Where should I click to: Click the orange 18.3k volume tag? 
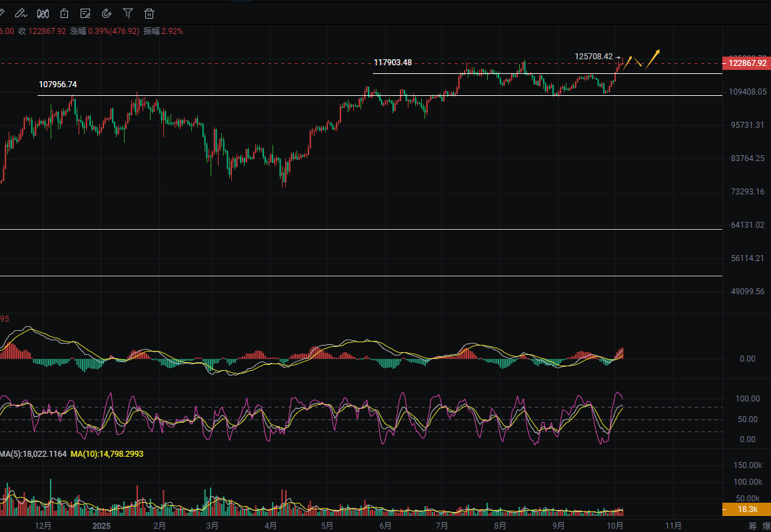[747, 509]
